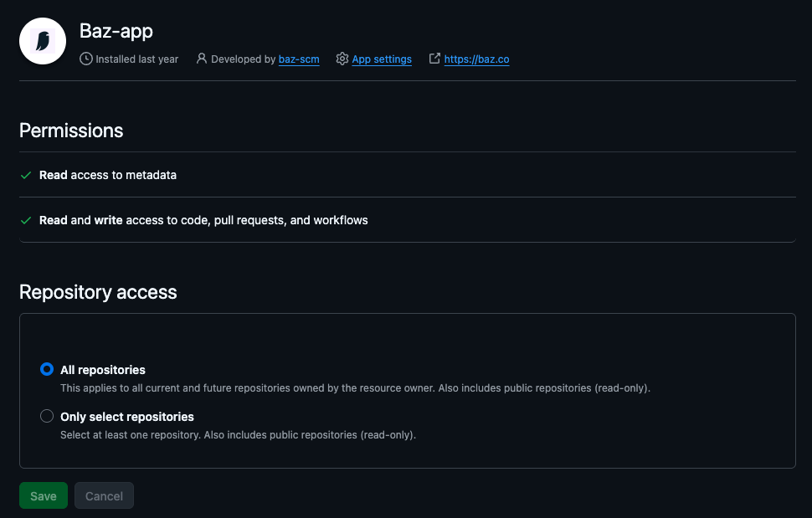
Task: Click the 'Select at least one repository' description
Action: [x=239, y=435]
